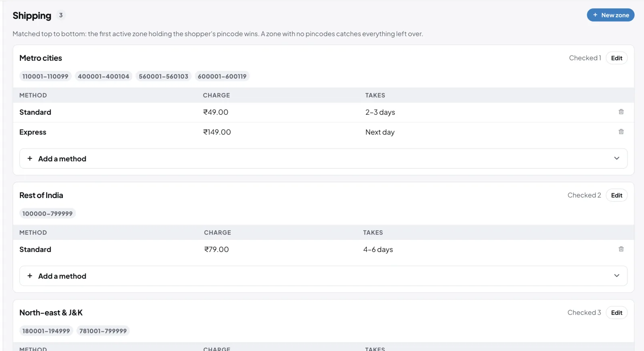The height and width of the screenshot is (351, 644).
Task: Delete the Express ₹149.00 method
Action: click(x=621, y=132)
